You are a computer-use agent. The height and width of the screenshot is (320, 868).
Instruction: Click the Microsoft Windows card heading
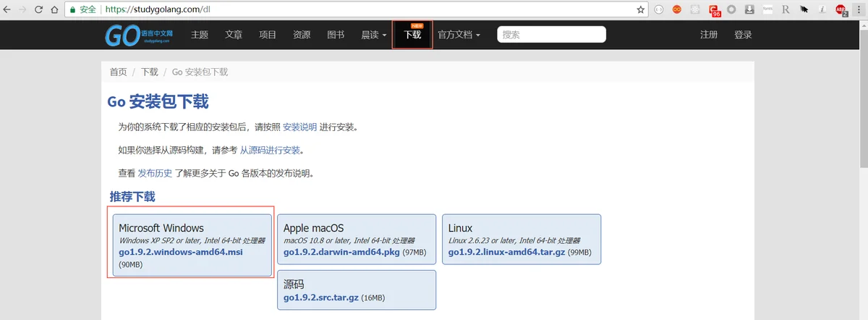click(161, 228)
